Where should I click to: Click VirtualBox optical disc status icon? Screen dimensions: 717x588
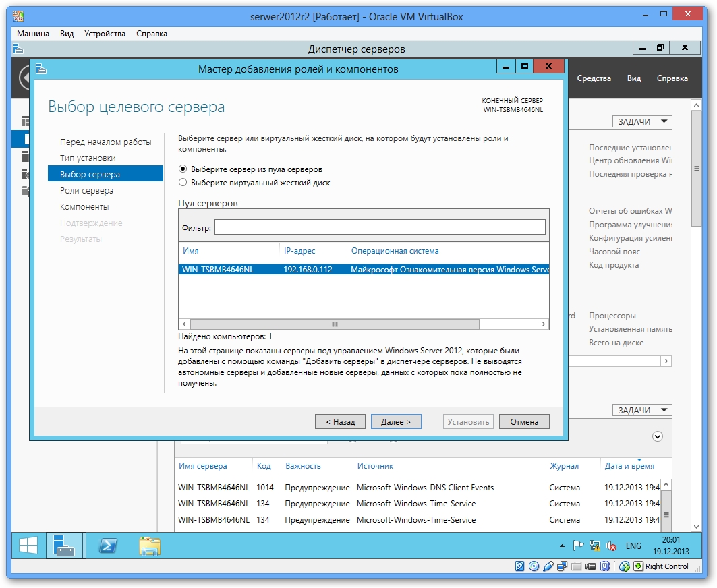click(534, 566)
